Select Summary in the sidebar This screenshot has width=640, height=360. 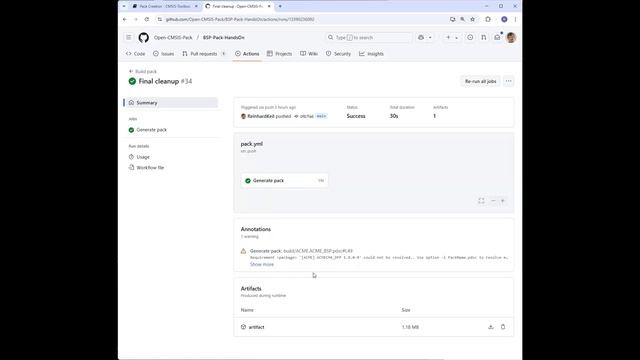pos(171,103)
